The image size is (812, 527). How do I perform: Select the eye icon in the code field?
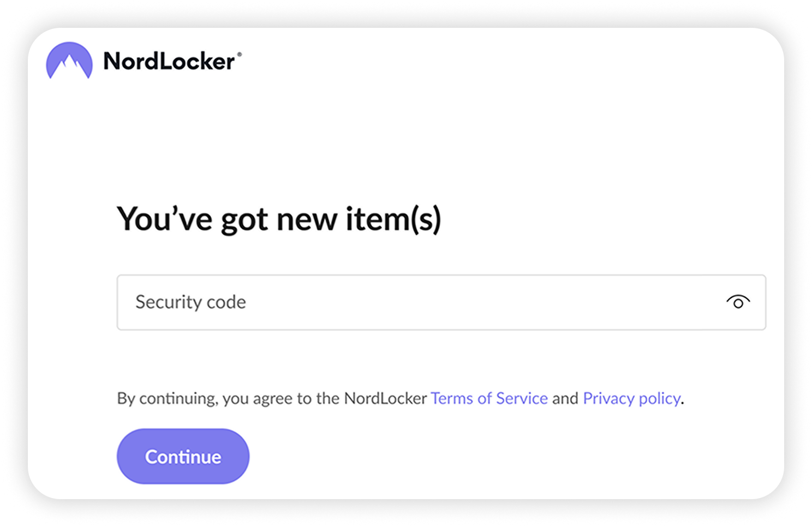coord(738,302)
